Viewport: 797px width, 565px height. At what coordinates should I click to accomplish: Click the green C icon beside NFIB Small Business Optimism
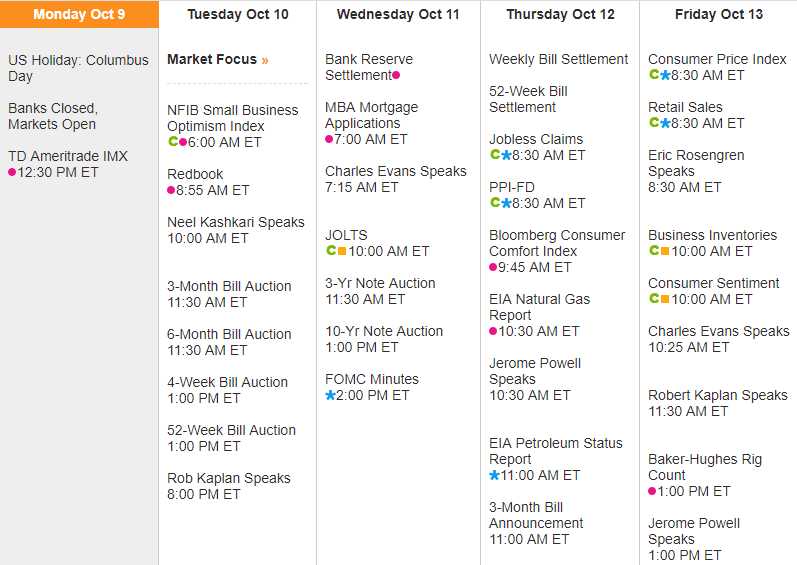172,142
